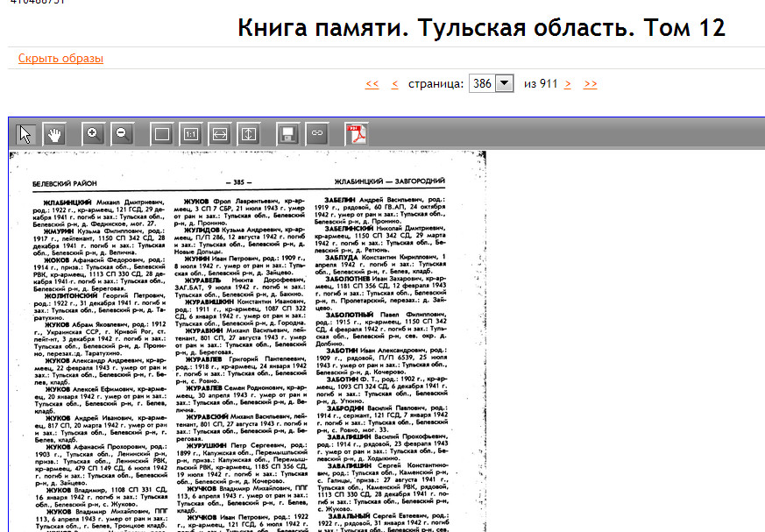
Task: Go to the next page
Action: pyautogui.click(x=568, y=84)
